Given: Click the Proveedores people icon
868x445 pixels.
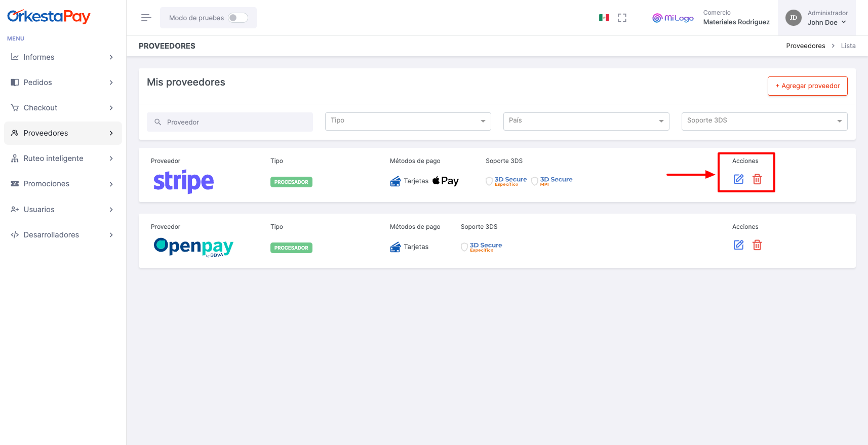Looking at the screenshot, I should [x=15, y=133].
